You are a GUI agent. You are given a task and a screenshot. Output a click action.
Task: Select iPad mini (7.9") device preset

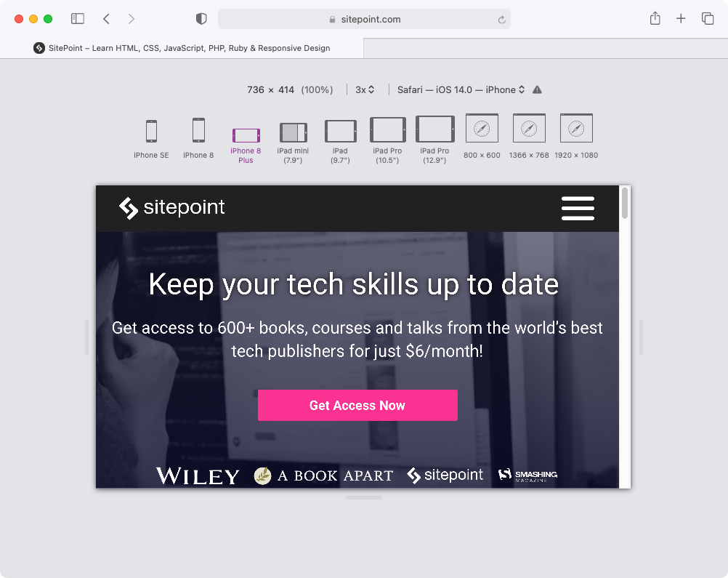click(293, 143)
